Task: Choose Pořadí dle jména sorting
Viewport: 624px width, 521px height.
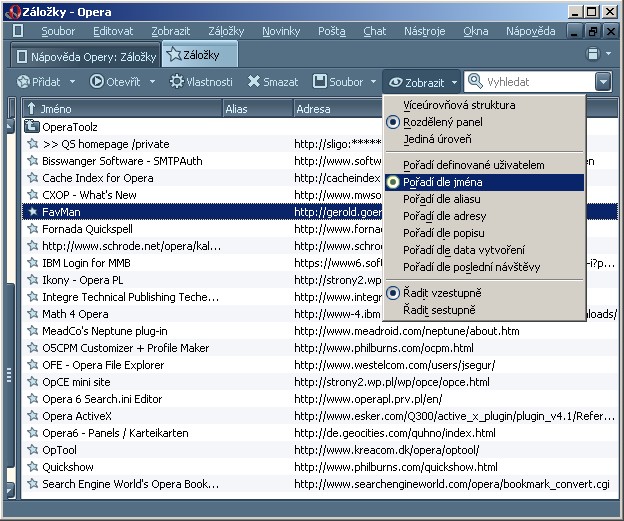Action: pyautogui.click(x=484, y=182)
